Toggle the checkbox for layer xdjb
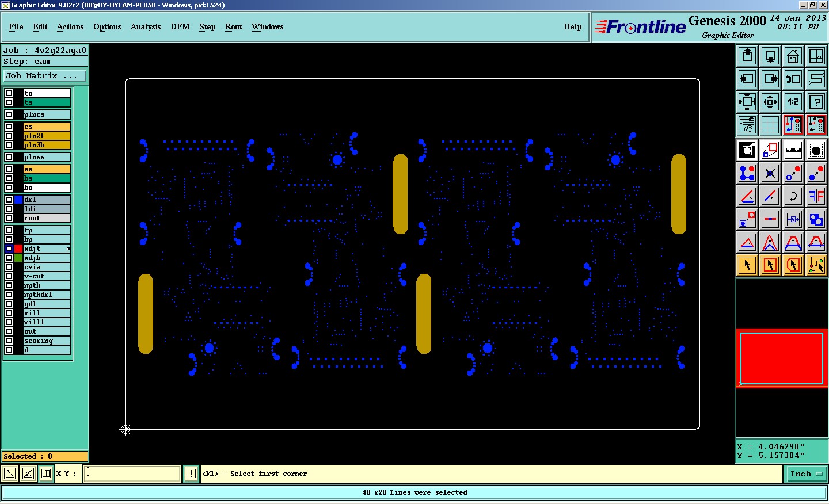 [9, 258]
